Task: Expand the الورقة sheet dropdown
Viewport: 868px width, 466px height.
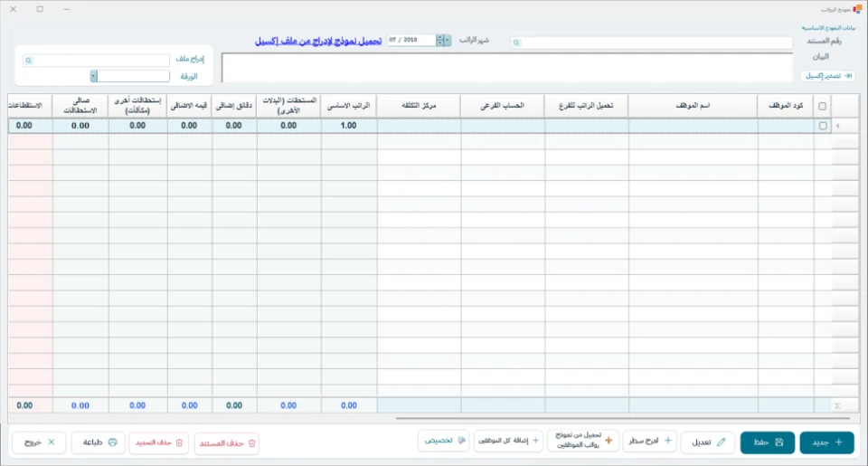Action: 93,76
